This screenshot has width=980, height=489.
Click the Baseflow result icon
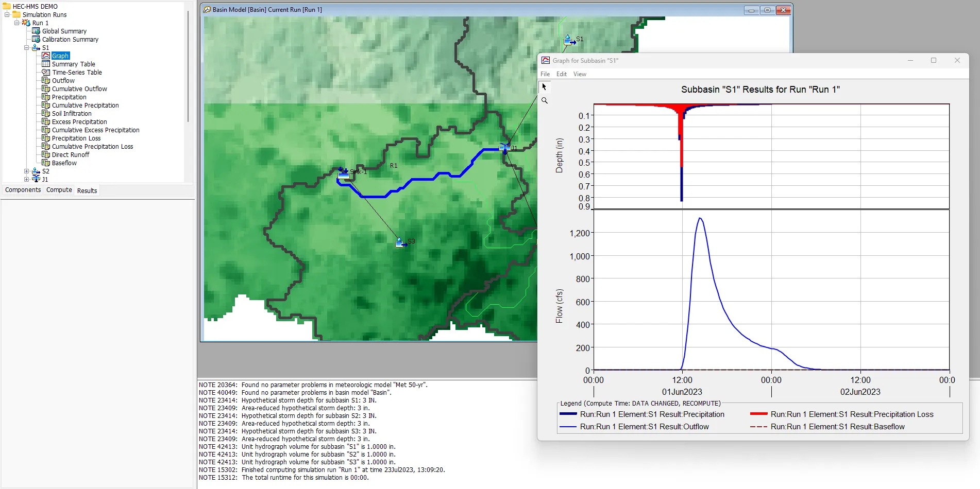46,163
